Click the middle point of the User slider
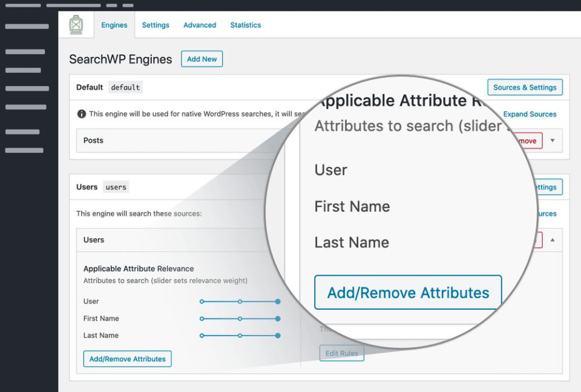The width and height of the screenshot is (581, 392). pyautogui.click(x=240, y=301)
